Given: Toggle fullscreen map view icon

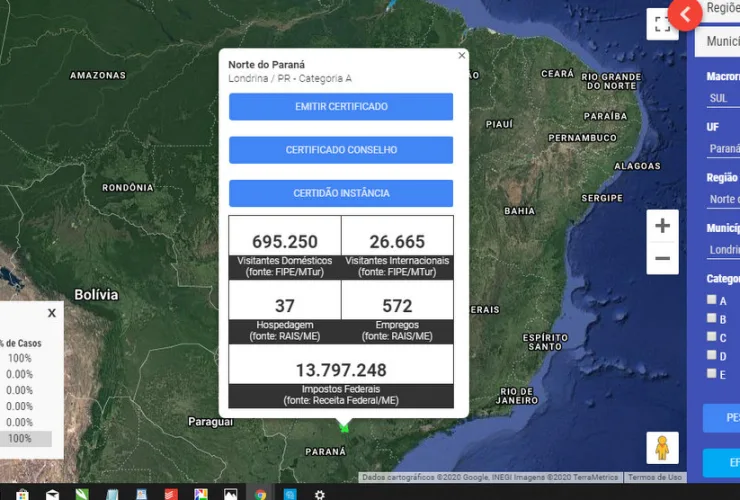Looking at the screenshot, I should click(x=662, y=24).
